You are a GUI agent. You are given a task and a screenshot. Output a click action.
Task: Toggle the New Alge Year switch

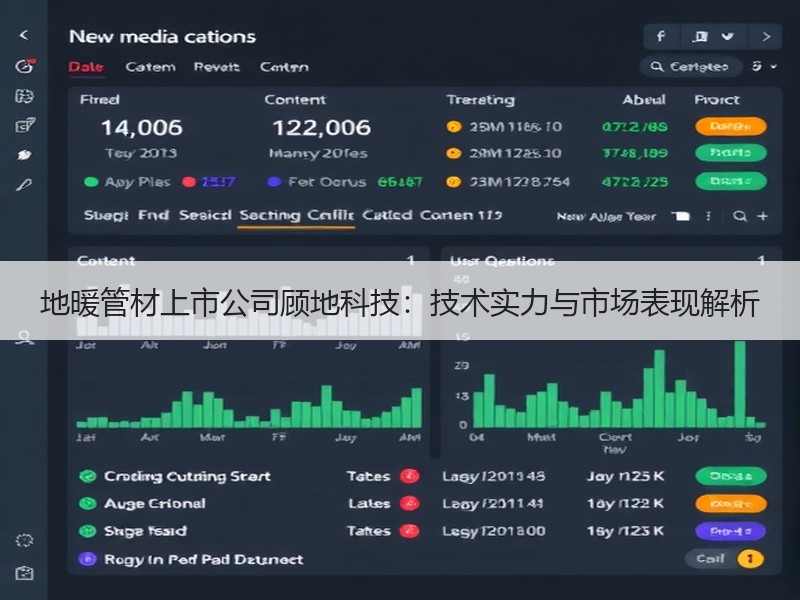coord(681,216)
